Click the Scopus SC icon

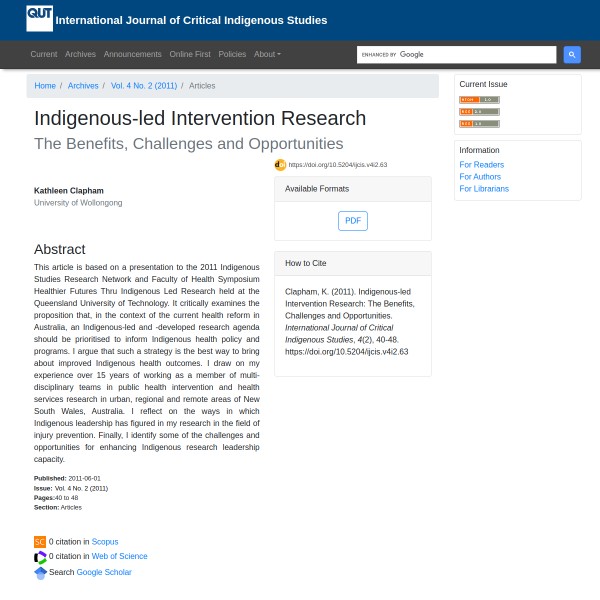click(x=40, y=542)
